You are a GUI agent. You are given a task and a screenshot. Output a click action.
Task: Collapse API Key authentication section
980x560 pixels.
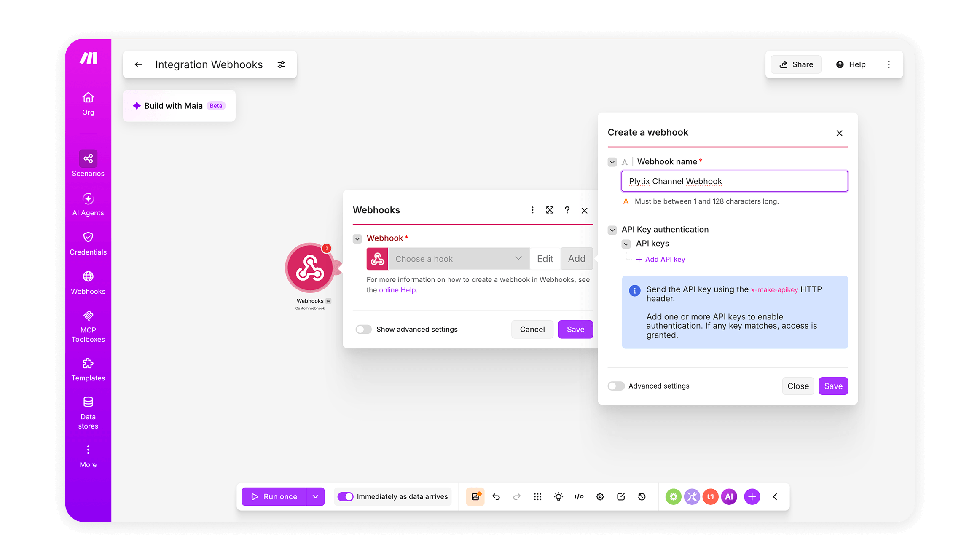[x=612, y=230]
